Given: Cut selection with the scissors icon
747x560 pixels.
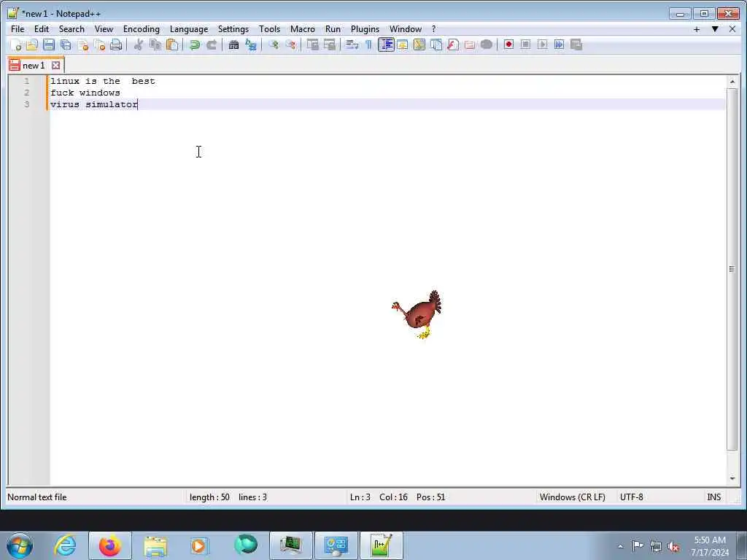Looking at the screenshot, I should (138, 44).
